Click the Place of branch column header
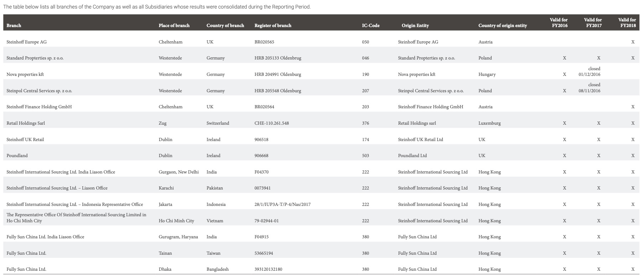Screen dimensions: 644x280 coord(174,26)
